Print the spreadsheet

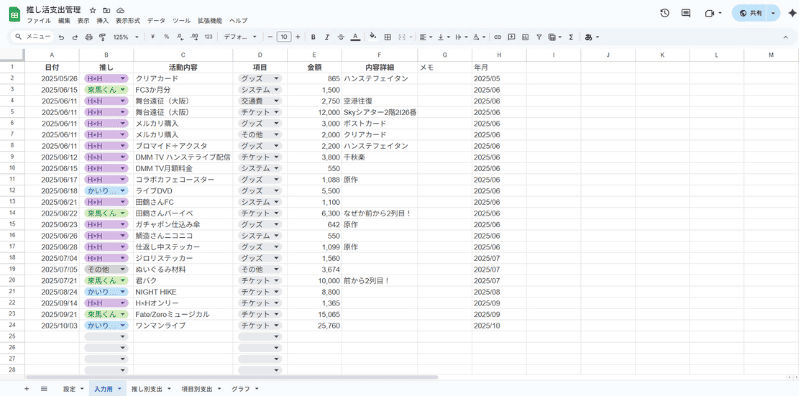click(89, 37)
